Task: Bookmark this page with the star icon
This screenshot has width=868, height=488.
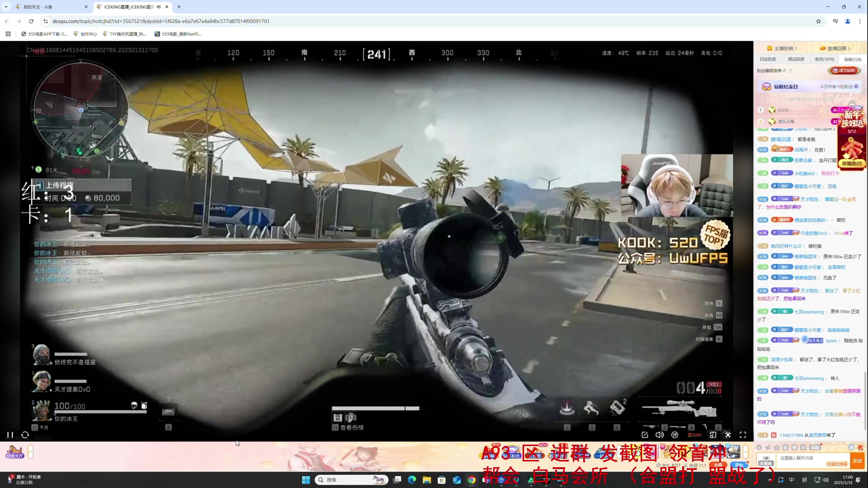Action: tap(818, 21)
